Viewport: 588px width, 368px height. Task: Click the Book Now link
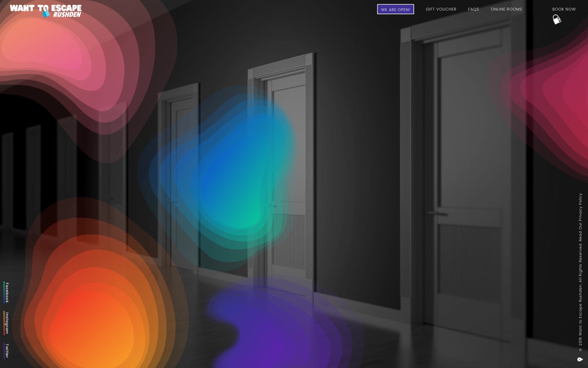[564, 9]
